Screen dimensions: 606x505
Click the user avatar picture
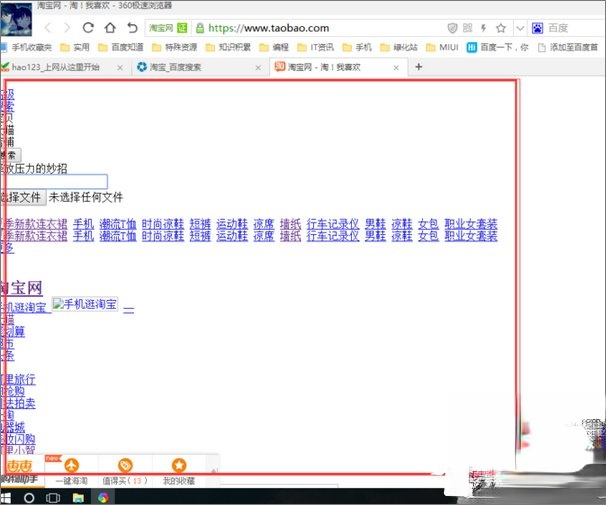pos(16,19)
